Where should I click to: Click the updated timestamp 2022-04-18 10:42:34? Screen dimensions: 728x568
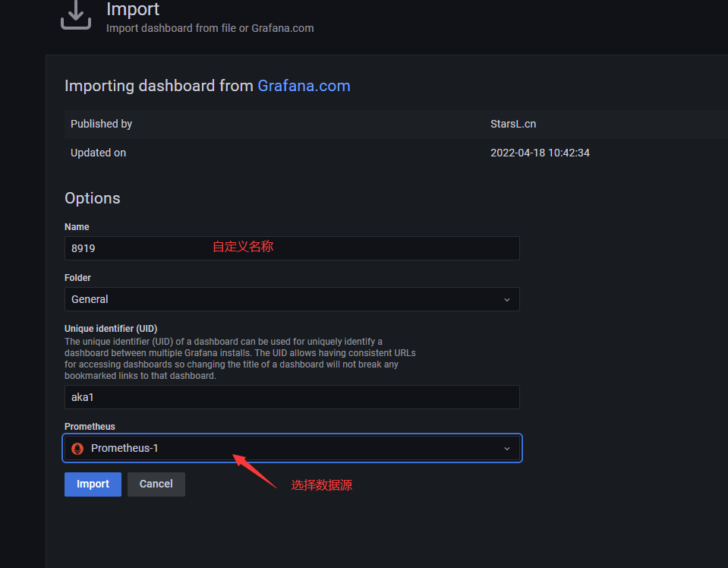pyautogui.click(x=540, y=153)
